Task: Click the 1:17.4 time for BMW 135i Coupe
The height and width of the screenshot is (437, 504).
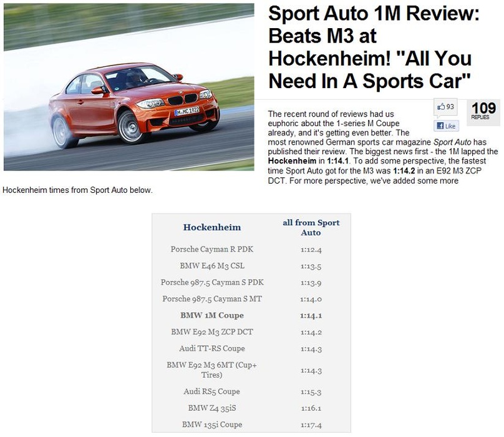Action: [x=311, y=425]
